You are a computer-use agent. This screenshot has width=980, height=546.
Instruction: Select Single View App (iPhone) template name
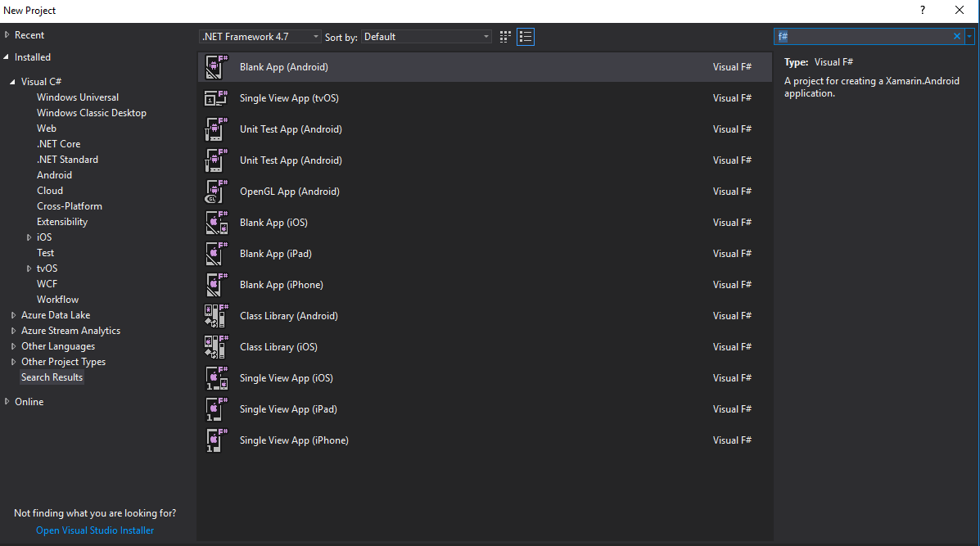pyautogui.click(x=294, y=440)
